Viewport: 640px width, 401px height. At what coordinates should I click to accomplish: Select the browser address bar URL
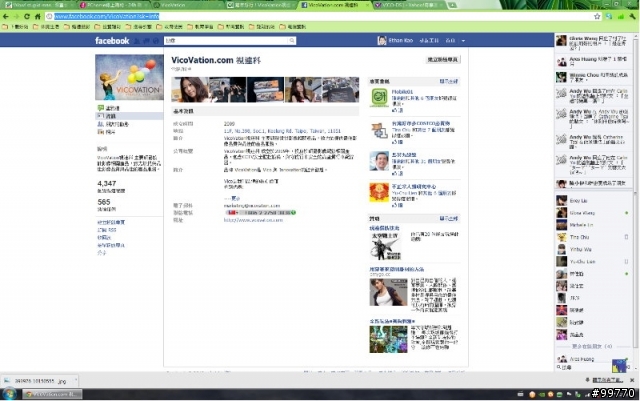[x=107, y=16]
